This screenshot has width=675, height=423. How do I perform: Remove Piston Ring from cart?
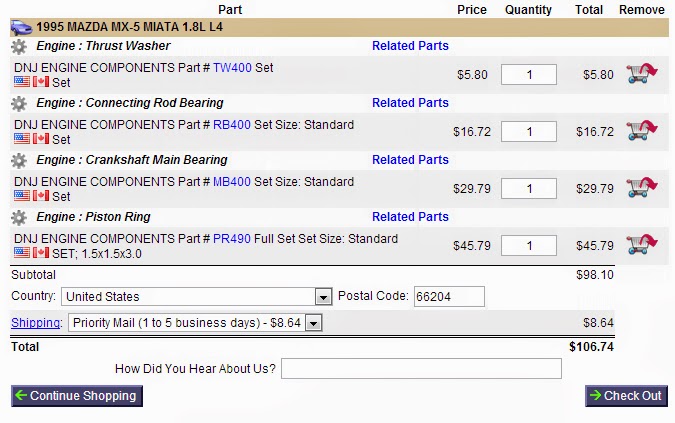pos(641,245)
